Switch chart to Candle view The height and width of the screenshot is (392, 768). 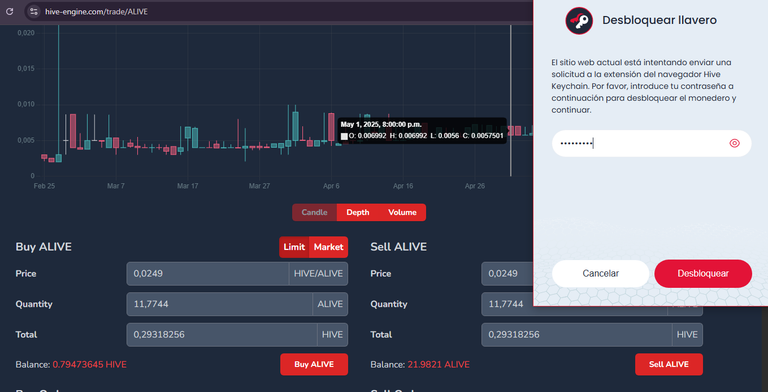point(314,212)
